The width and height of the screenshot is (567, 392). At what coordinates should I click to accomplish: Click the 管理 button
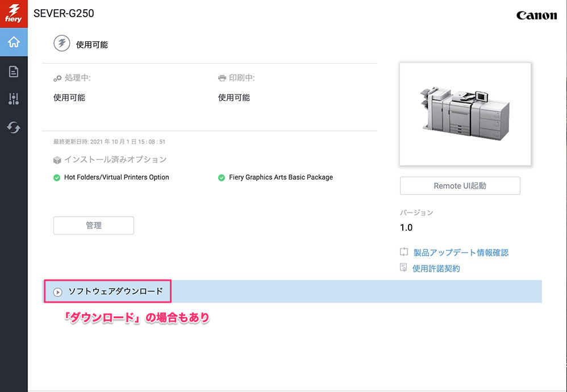94,226
